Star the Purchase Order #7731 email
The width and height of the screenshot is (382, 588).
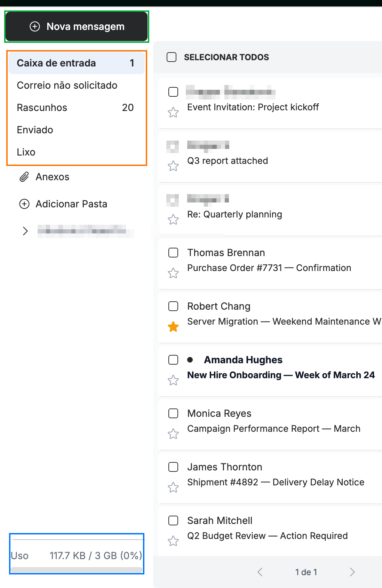point(173,273)
